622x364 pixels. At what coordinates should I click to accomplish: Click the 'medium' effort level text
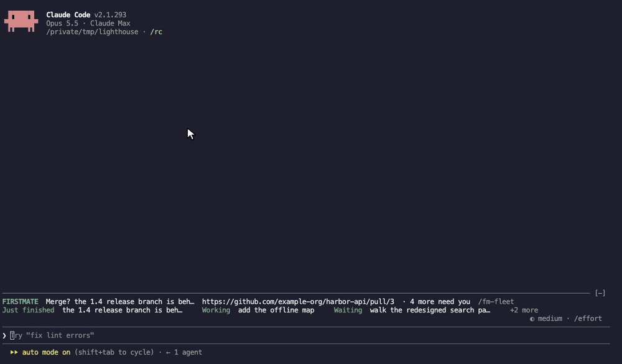click(x=550, y=319)
